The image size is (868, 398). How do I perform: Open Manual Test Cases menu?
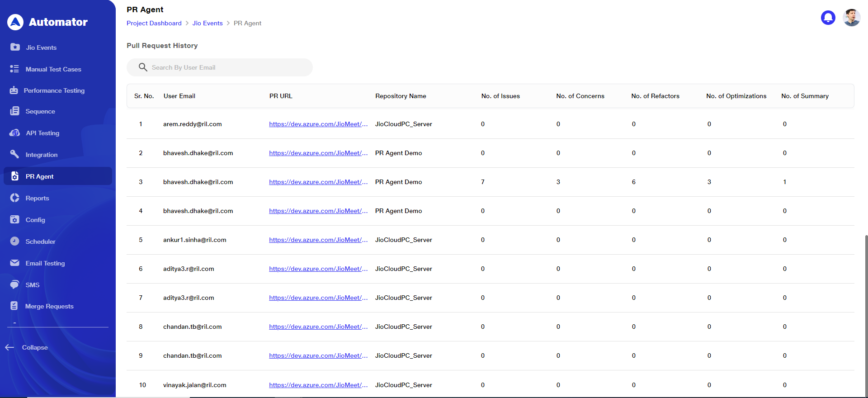tap(53, 69)
